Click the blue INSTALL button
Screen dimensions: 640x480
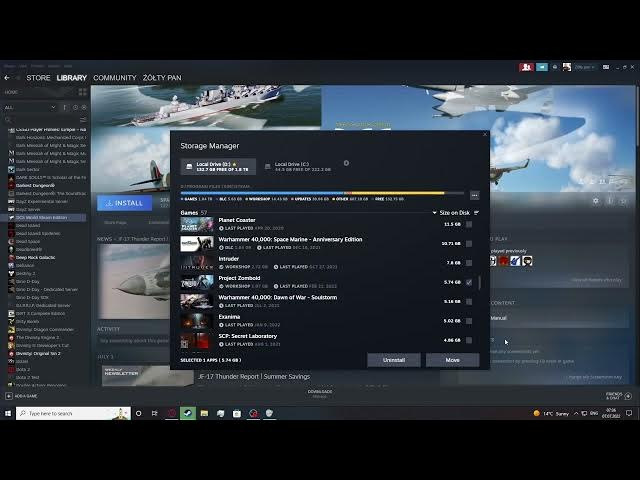[124, 203]
